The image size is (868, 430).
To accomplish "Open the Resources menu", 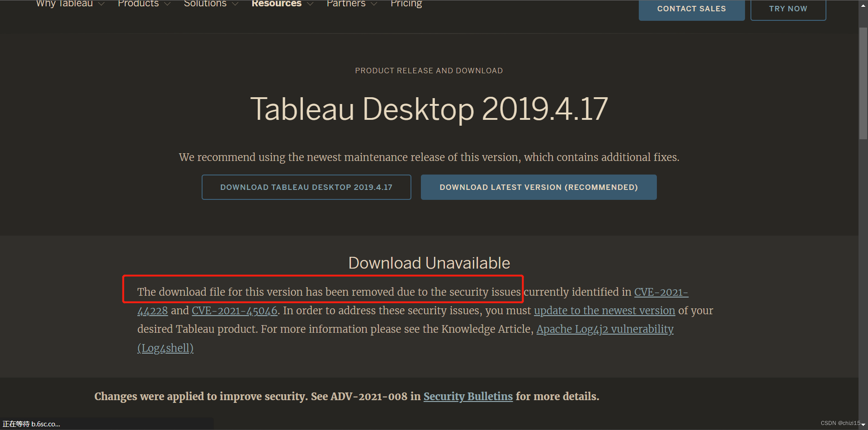I will (276, 4).
